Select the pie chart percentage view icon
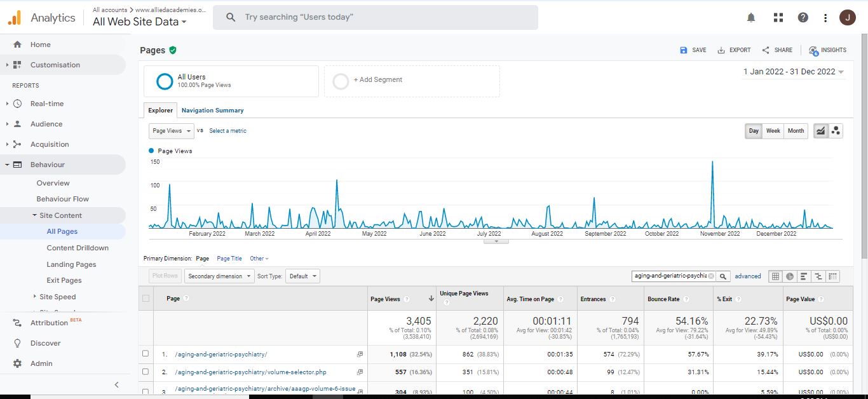This screenshot has width=868, height=399. click(x=790, y=276)
